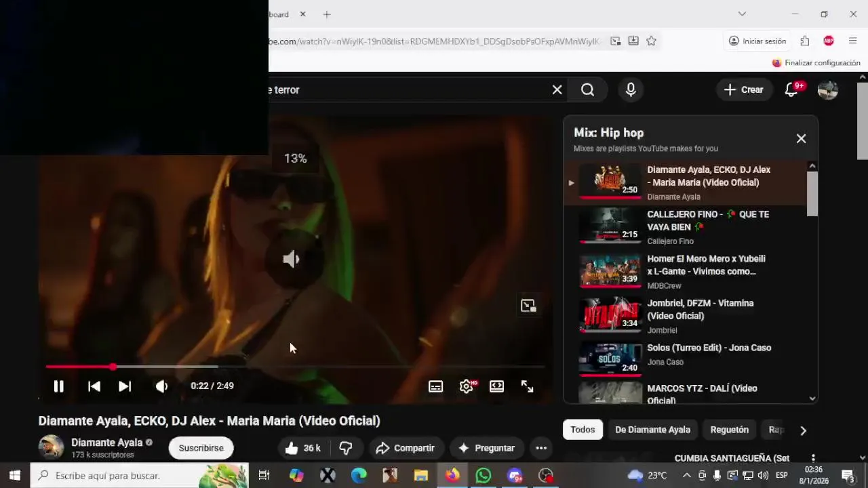Open the system tray volume control
This screenshot has height=488, width=868.
point(763,476)
